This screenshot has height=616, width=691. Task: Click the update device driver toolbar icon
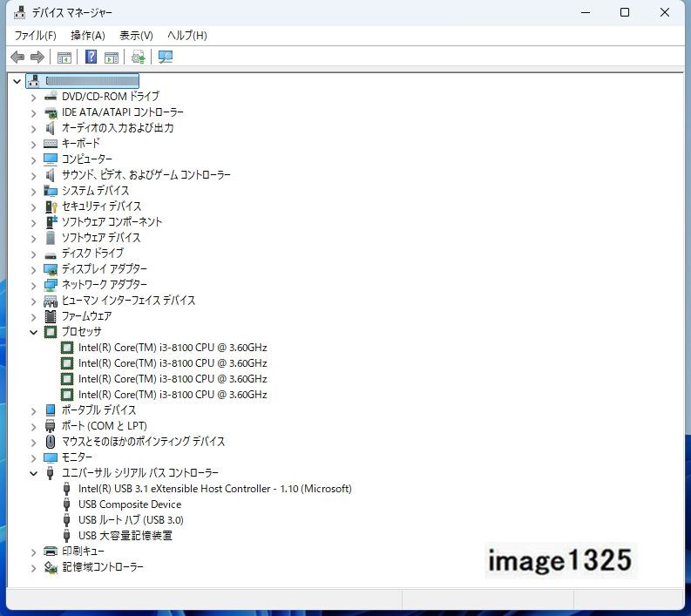pyautogui.click(x=138, y=58)
